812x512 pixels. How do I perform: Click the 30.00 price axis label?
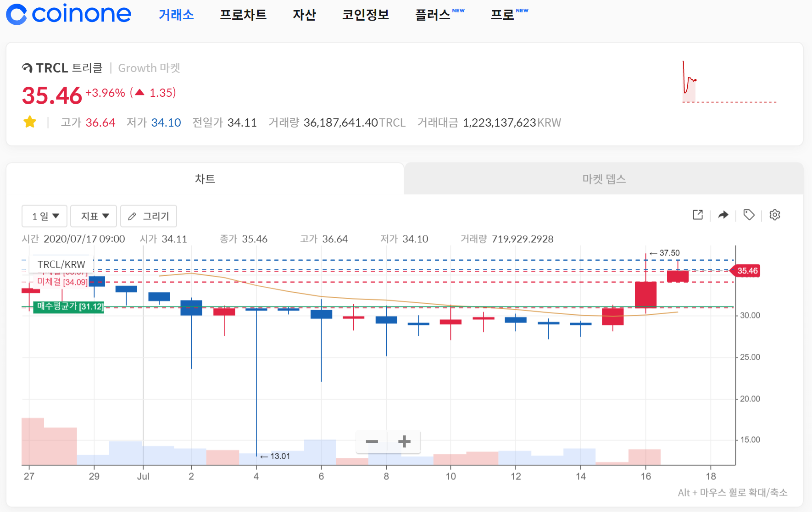(750, 315)
